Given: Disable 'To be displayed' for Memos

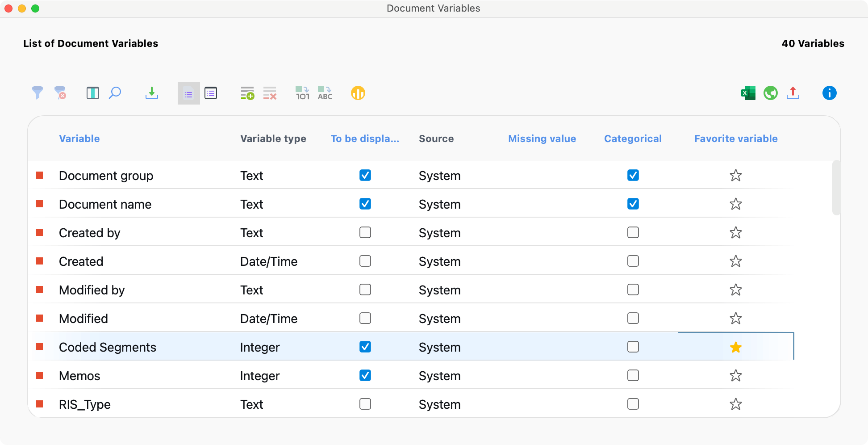Looking at the screenshot, I should pos(365,376).
